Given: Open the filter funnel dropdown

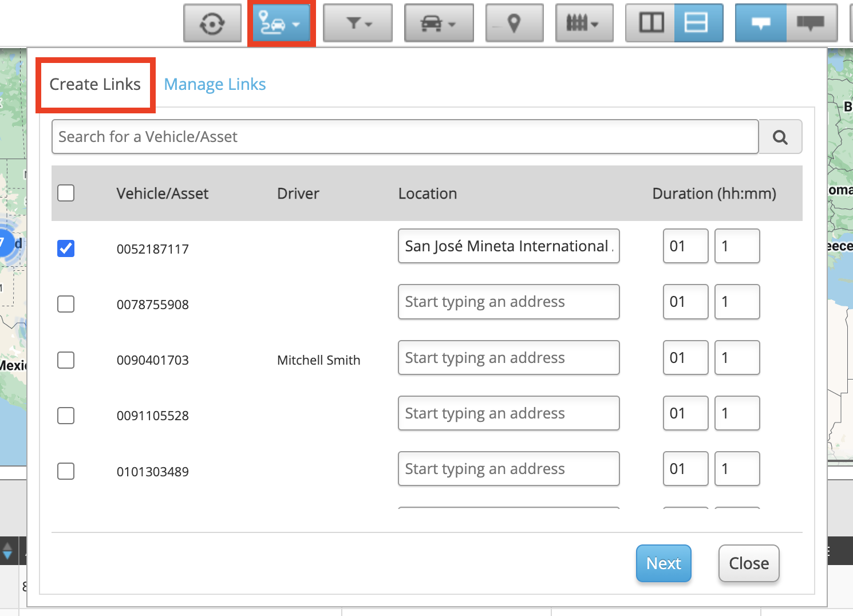Looking at the screenshot, I should 358,23.
